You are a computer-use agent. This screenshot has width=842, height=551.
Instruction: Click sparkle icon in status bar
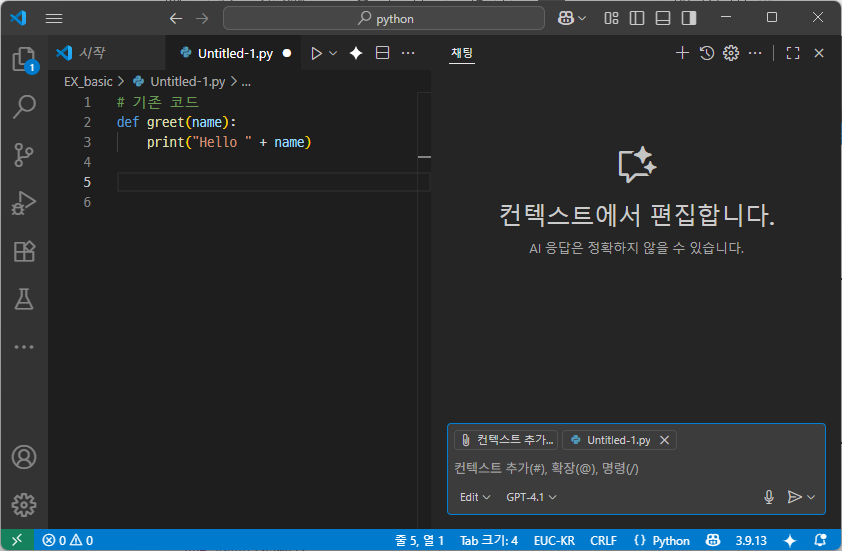(789, 540)
